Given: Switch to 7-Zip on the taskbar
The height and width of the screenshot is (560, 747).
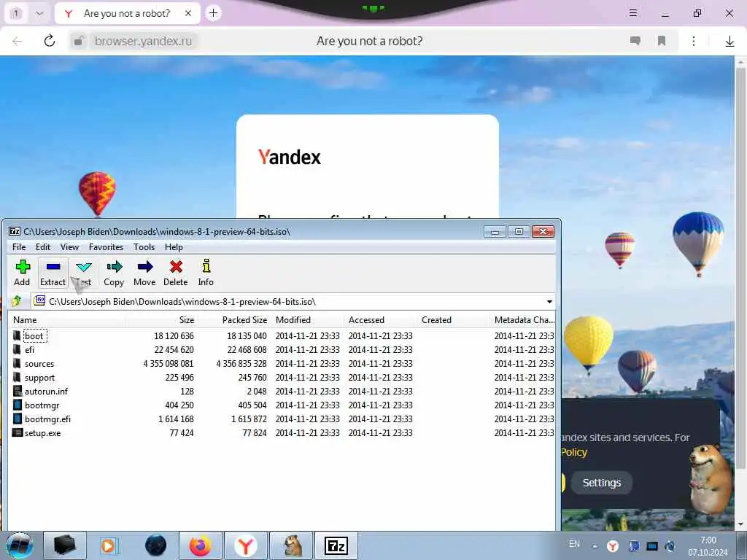Looking at the screenshot, I should (336, 545).
